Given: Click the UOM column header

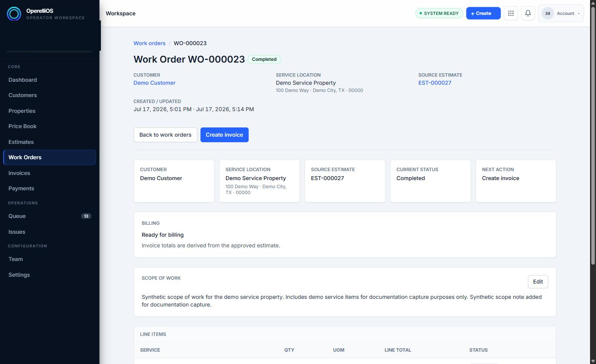Looking at the screenshot, I should [x=338, y=350].
